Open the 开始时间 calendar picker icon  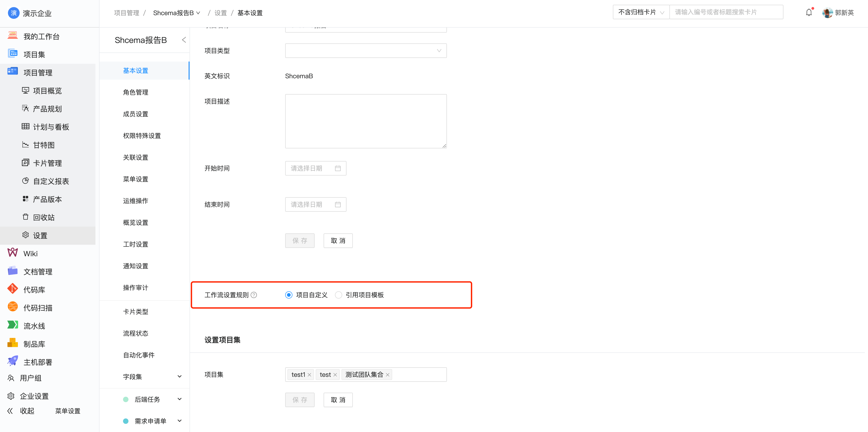[338, 168]
